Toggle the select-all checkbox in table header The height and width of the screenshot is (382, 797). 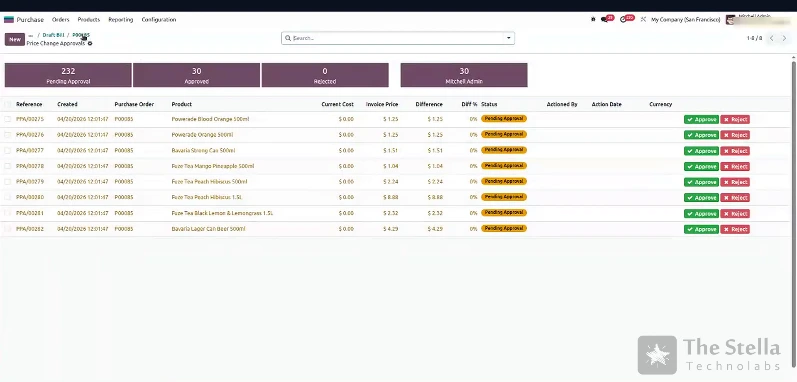point(8,104)
